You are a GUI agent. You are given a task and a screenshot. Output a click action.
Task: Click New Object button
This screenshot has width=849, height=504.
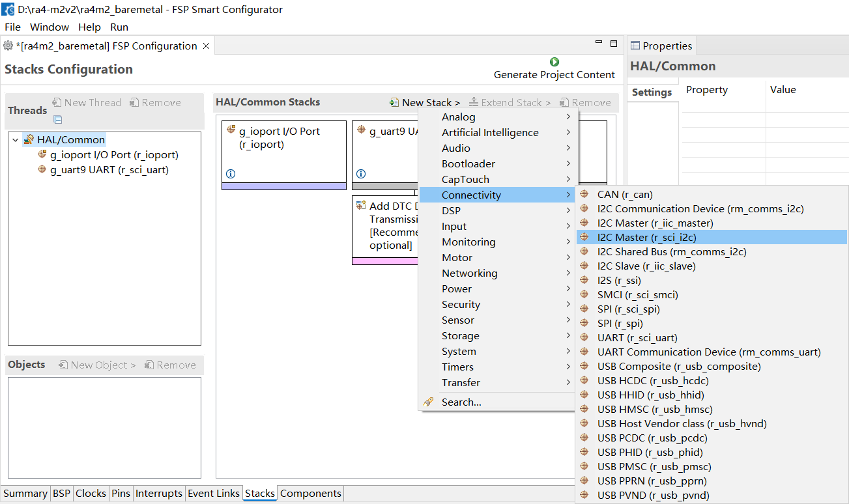pyautogui.click(x=97, y=365)
